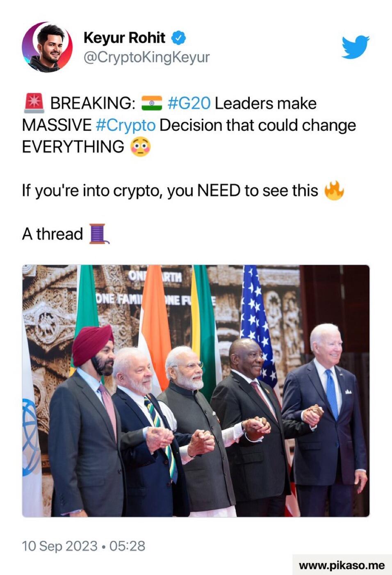392x575 pixels.
Task: Click the flushed face emoji
Action: pyautogui.click(x=140, y=147)
